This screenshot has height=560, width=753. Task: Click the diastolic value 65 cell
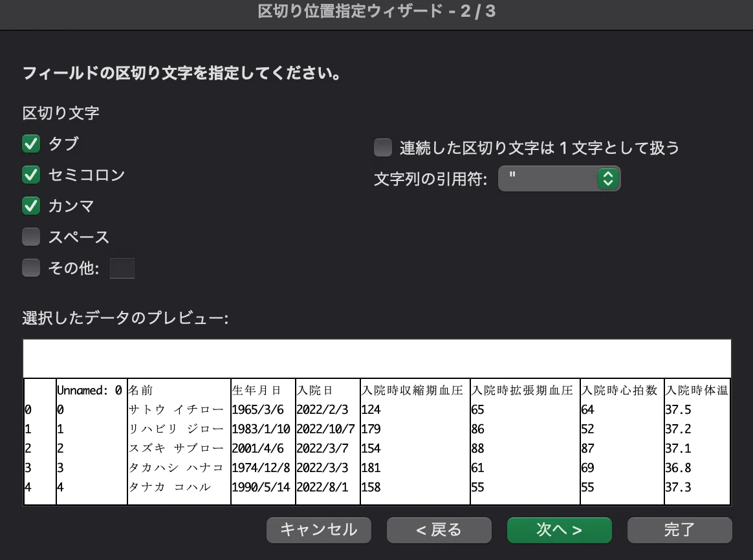[x=478, y=409]
